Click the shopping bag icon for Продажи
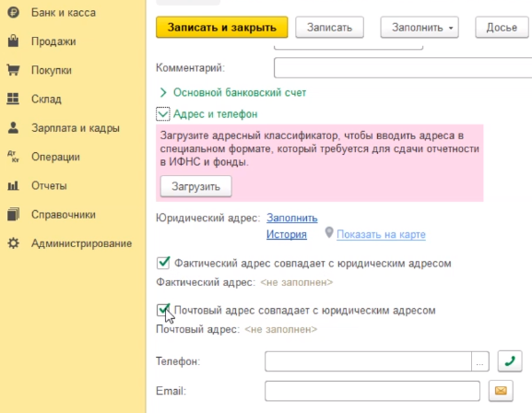This screenshot has width=532, height=413. coord(13,41)
